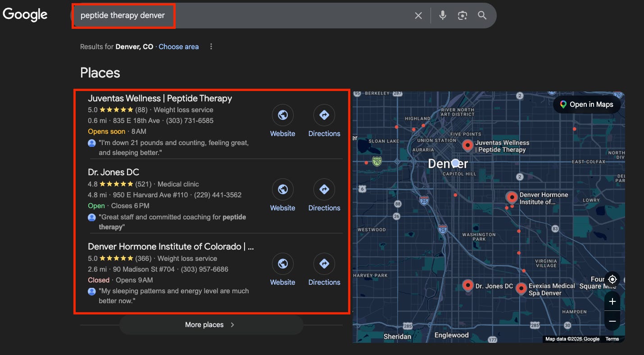Image resolution: width=644 pixels, height=355 pixels.
Task: Zoom out on the map
Action: [x=612, y=321]
